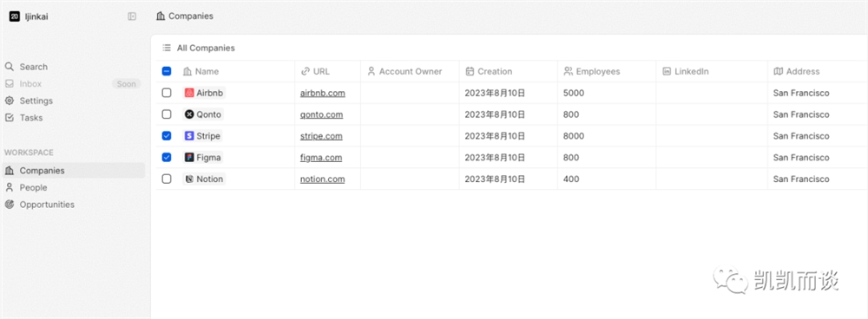Open the Creation column header options

[x=508, y=71]
